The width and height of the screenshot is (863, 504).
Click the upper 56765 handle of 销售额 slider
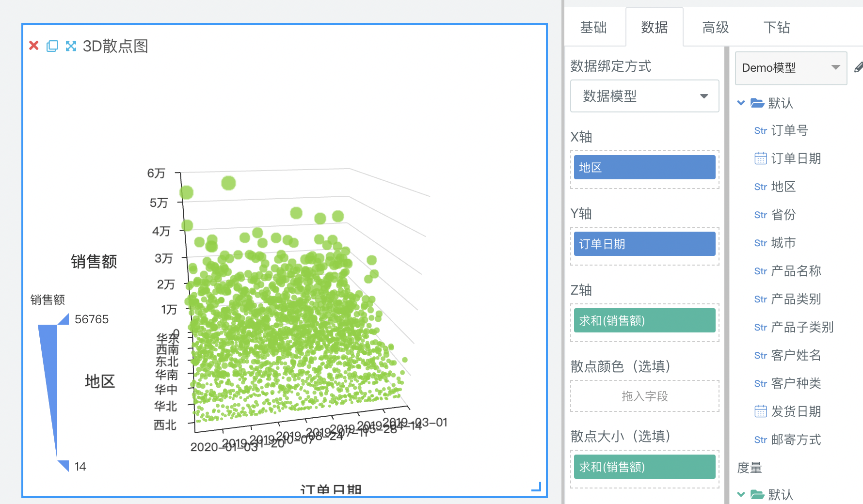tap(64, 319)
